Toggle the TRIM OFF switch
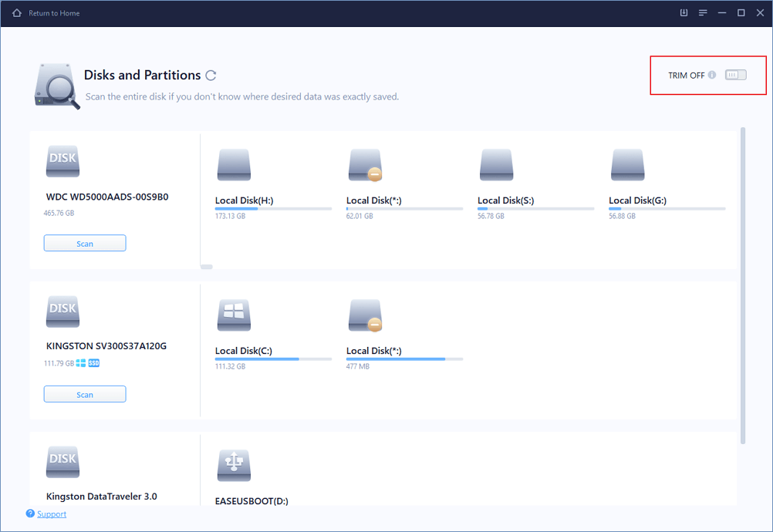Image resolution: width=773 pixels, height=532 pixels. pyautogui.click(x=735, y=75)
